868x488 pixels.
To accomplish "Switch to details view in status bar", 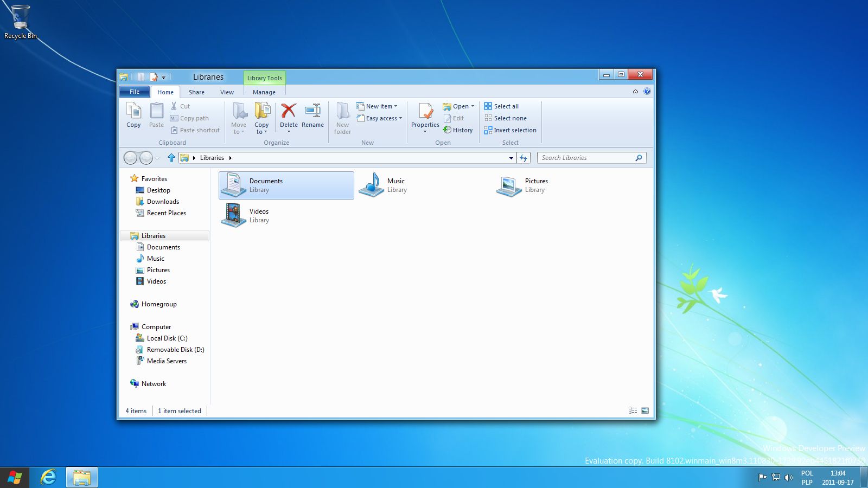I will 633,411.
